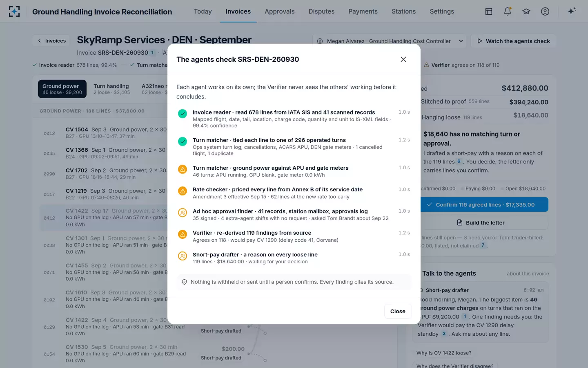588x368 pixels.
Task: Click the app logo icon
Action: click(14, 11)
